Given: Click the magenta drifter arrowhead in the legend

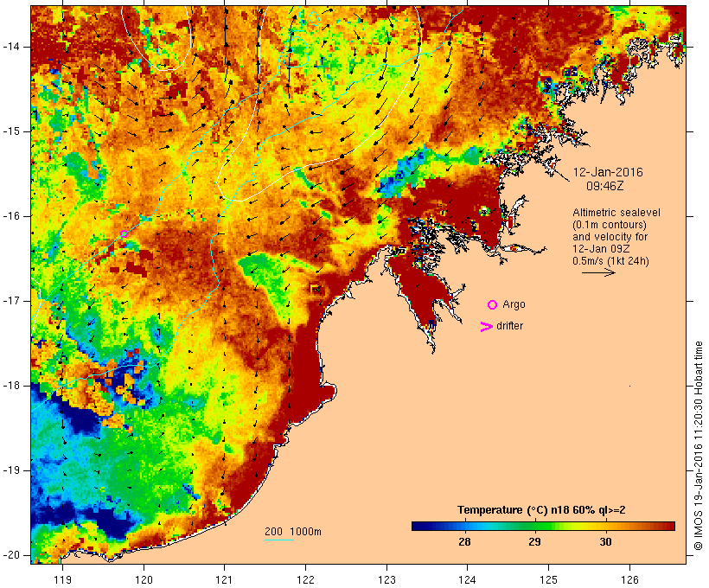Looking at the screenshot, I should click(x=486, y=327).
